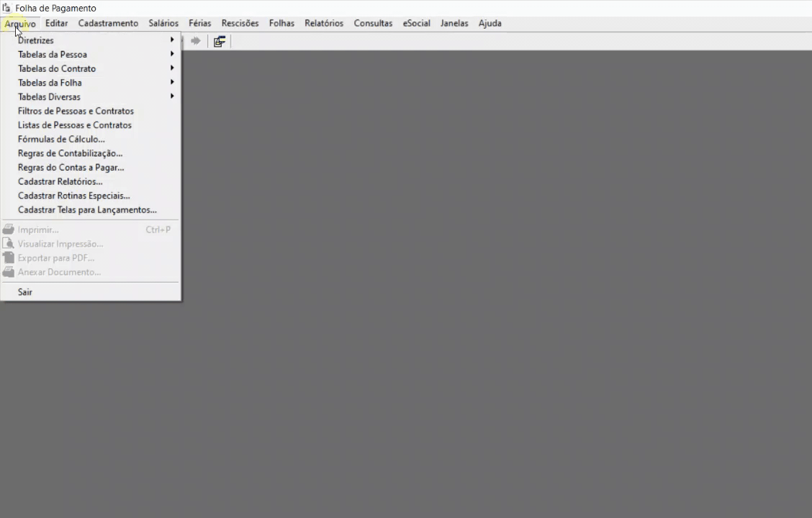Expand the Diretrizes submenu
The height and width of the screenshot is (518, 812).
(x=35, y=40)
